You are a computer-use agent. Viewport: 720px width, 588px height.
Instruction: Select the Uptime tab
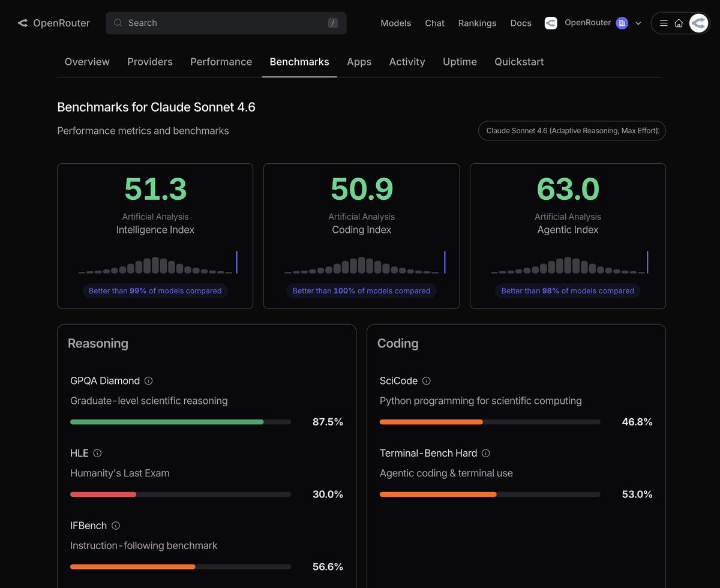pyautogui.click(x=460, y=62)
